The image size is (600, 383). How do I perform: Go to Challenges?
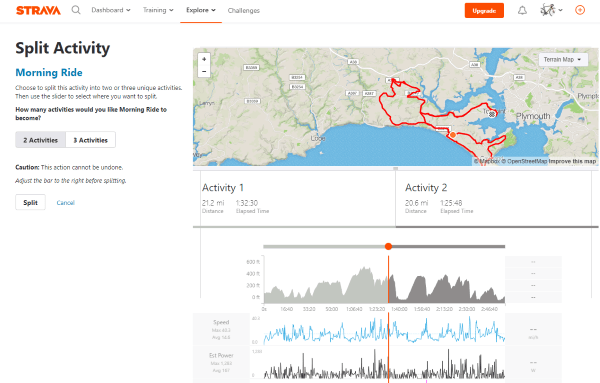pos(244,11)
